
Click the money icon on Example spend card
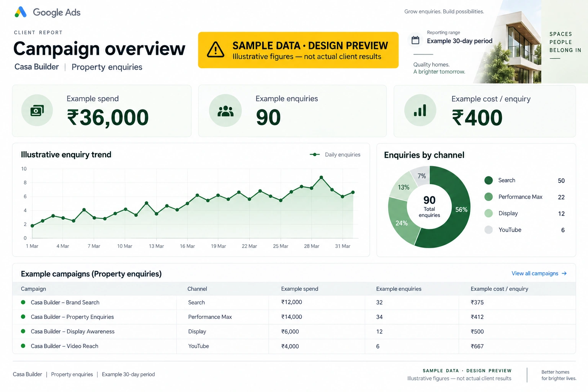37,111
